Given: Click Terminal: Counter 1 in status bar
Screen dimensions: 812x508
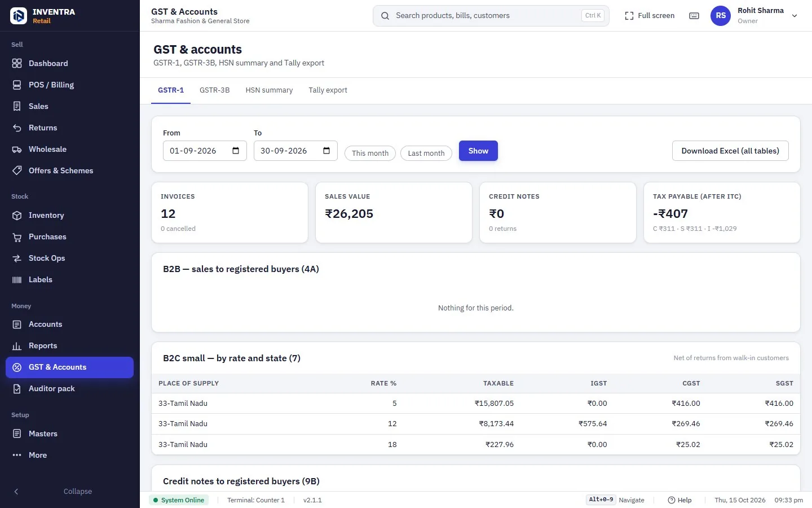Looking at the screenshot, I should click(x=256, y=500).
